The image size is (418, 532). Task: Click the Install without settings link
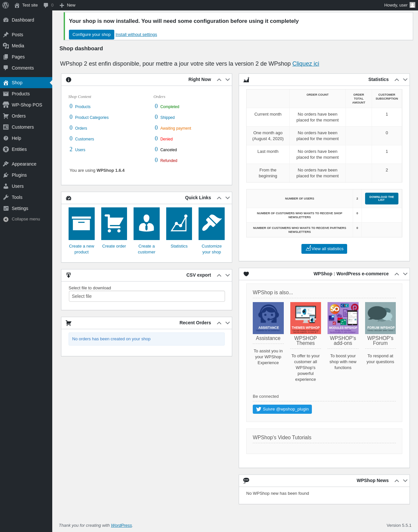click(136, 35)
